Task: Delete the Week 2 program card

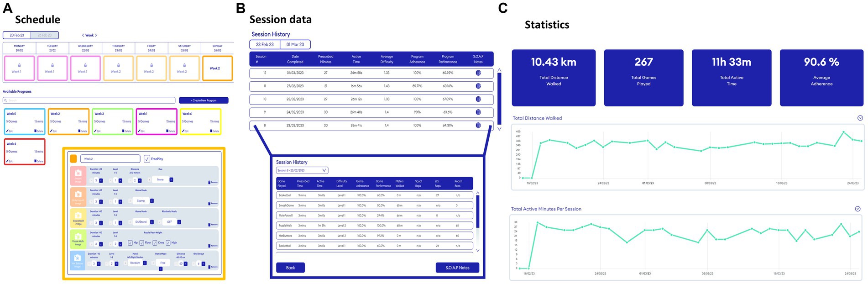Action: (x=83, y=131)
